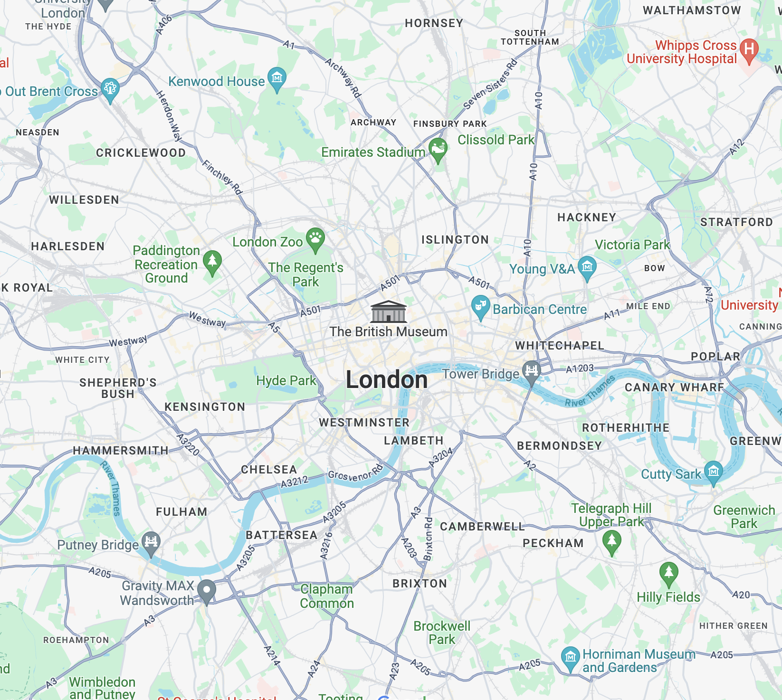Image resolution: width=782 pixels, height=700 pixels.
Task: Select the Victoria Park label
Action: point(632,245)
